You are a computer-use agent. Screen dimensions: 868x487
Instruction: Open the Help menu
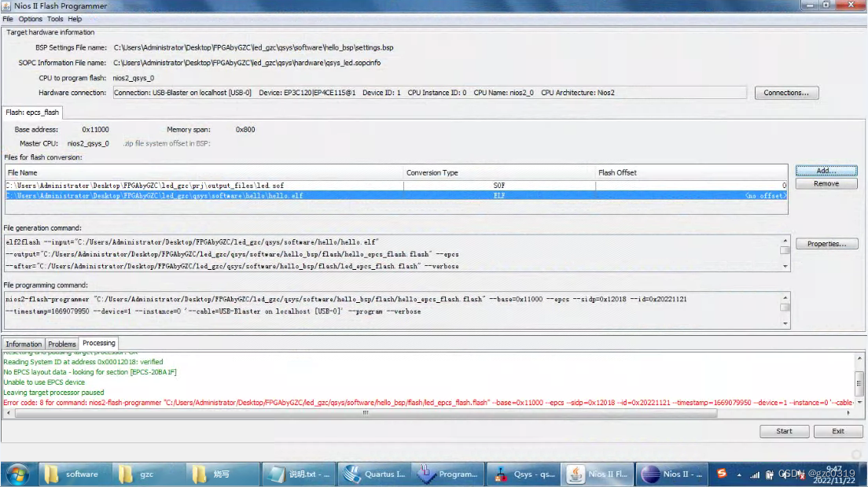tap(75, 19)
